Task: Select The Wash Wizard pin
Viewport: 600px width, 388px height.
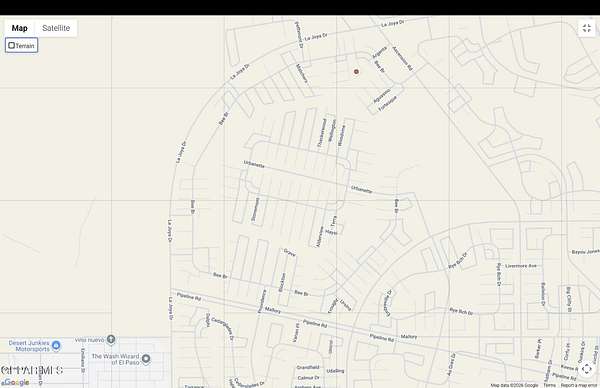Action: 146,359
